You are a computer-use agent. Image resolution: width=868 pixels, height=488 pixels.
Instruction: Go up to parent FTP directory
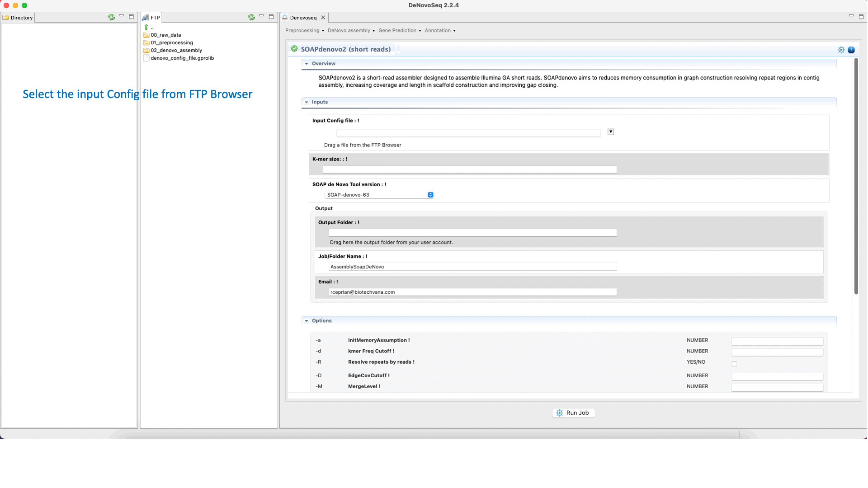tap(146, 27)
